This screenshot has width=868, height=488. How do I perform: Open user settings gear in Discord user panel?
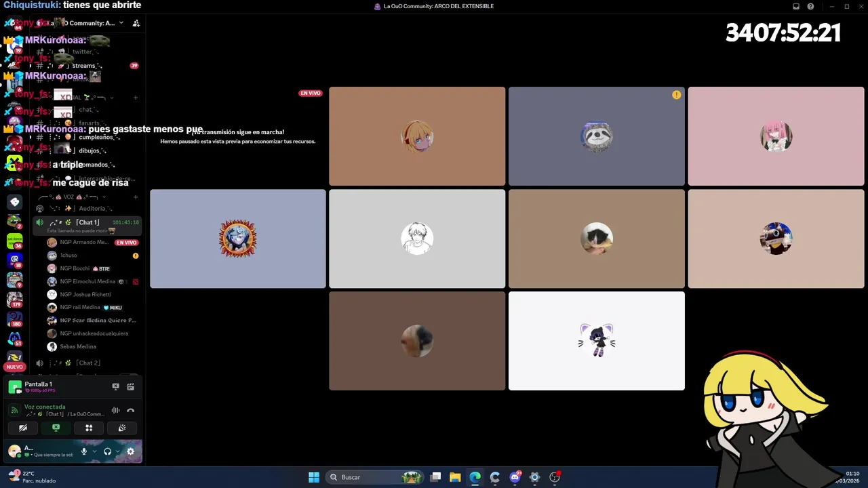click(x=130, y=451)
